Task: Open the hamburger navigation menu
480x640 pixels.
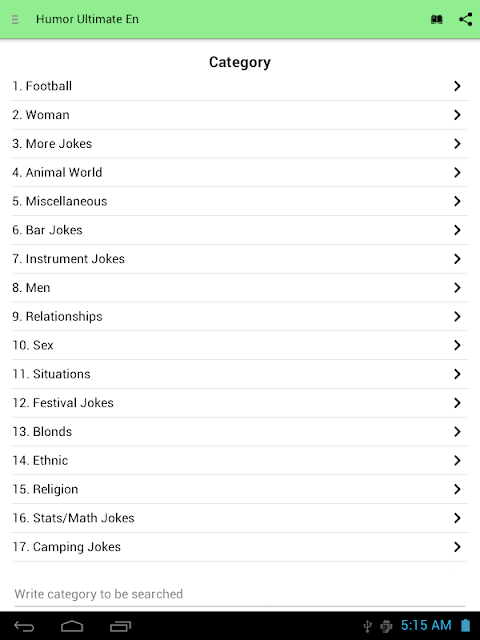Action: [15, 19]
